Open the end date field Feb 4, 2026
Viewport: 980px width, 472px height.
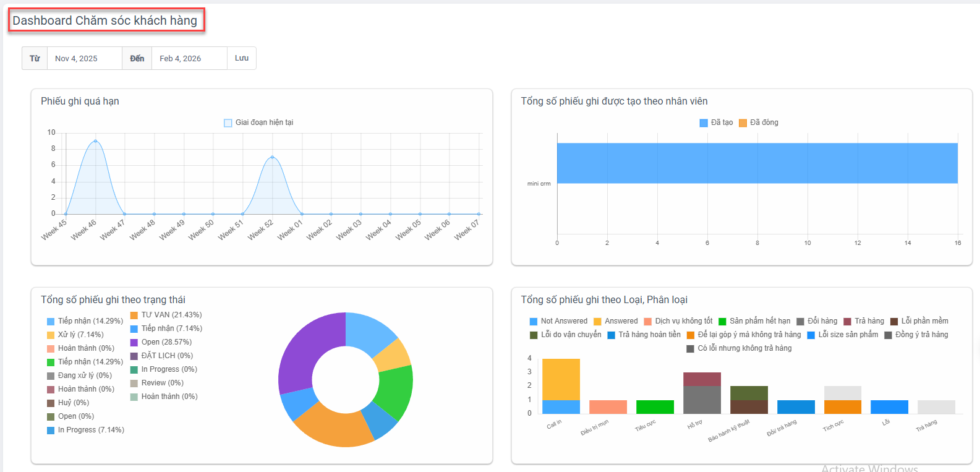point(189,58)
